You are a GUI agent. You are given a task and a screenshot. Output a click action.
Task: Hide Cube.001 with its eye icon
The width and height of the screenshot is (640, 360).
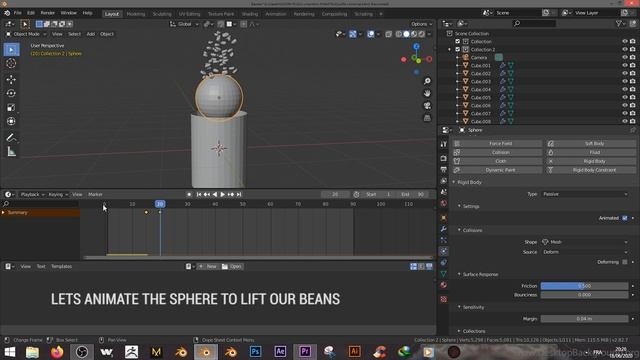(624, 65)
